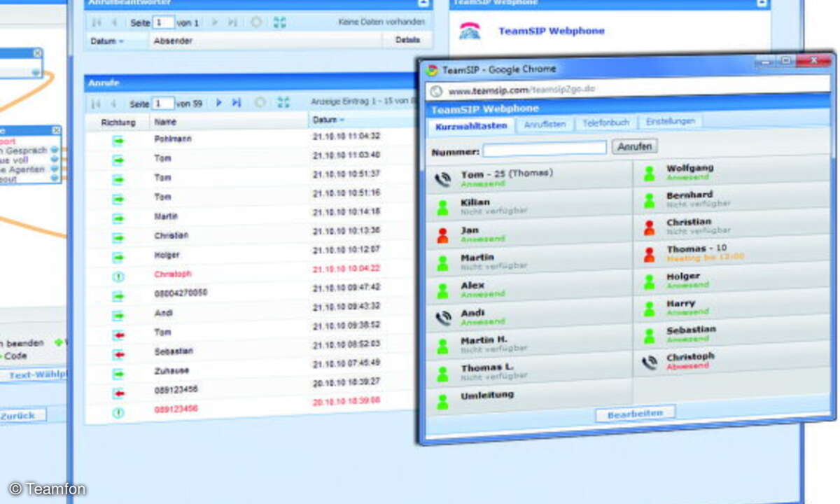Click the Anrufen button

635,146
